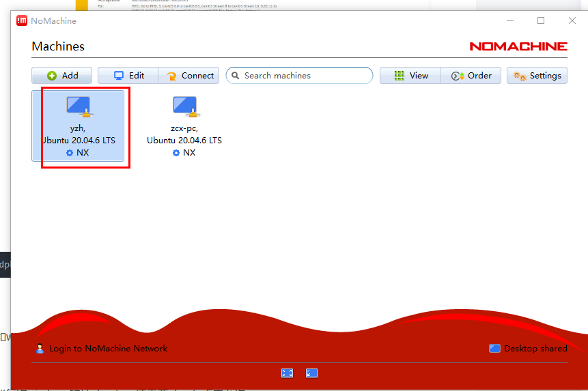Click the orange arrow icon on Connect
Image resolution: width=588 pixels, height=391 pixels.
click(x=171, y=76)
